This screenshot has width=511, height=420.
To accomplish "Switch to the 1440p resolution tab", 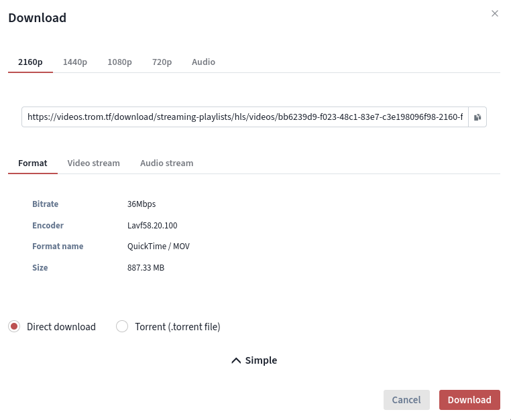I will (75, 62).
